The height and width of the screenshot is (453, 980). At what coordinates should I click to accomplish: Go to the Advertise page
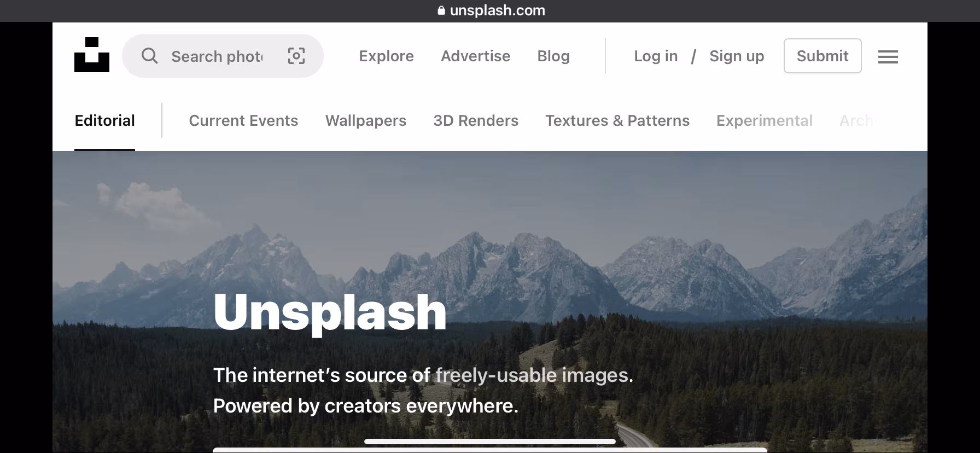click(475, 56)
